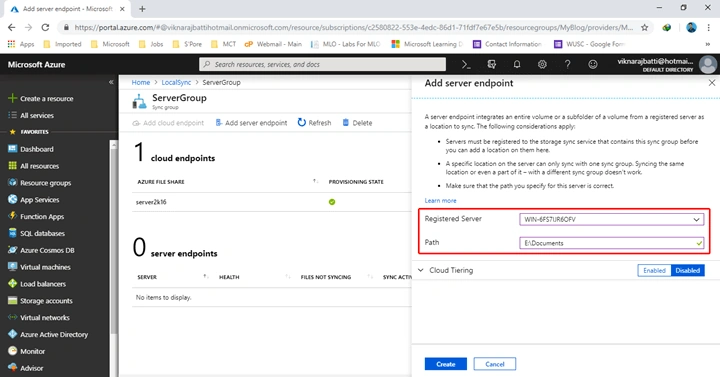Click Monitor icon in sidebar
This screenshot has width=720, height=377.
pyautogui.click(x=12, y=351)
